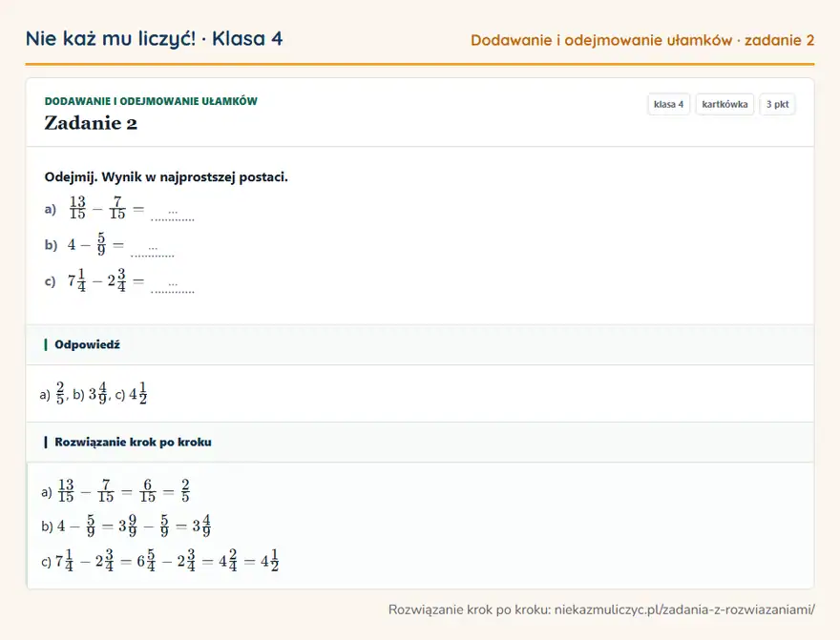The height and width of the screenshot is (640, 840).
Task: Click the 'Dodawanie i odejmowanie ułamków · zadanie 2' header
Action: tap(642, 40)
